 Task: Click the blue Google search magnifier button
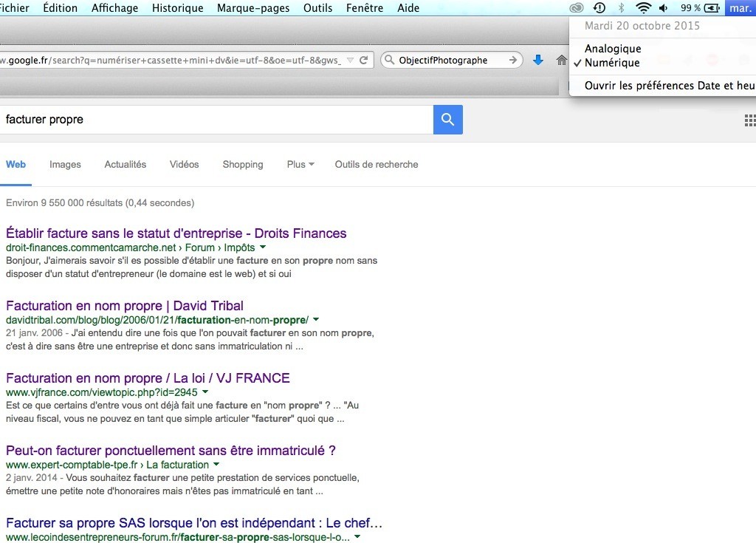[447, 119]
